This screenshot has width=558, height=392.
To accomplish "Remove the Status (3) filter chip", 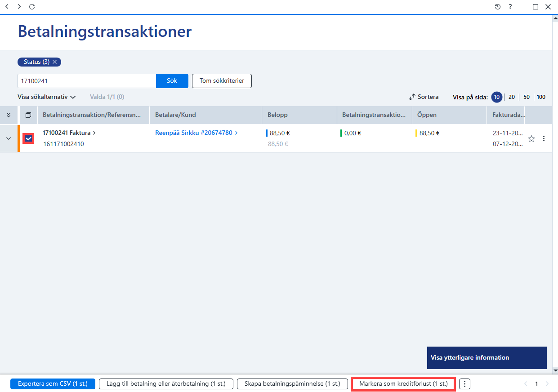I will coord(54,62).
